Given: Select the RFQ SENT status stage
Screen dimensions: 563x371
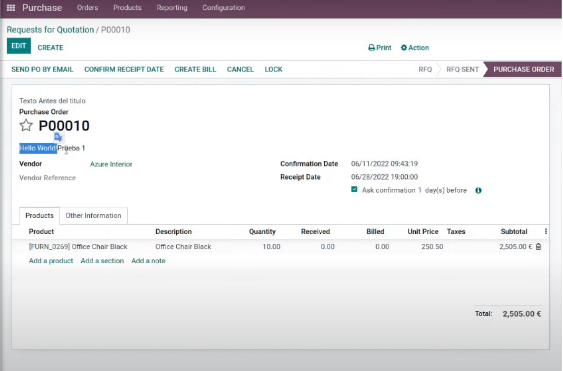Looking at the screenshot, I should tap(462, 69).
